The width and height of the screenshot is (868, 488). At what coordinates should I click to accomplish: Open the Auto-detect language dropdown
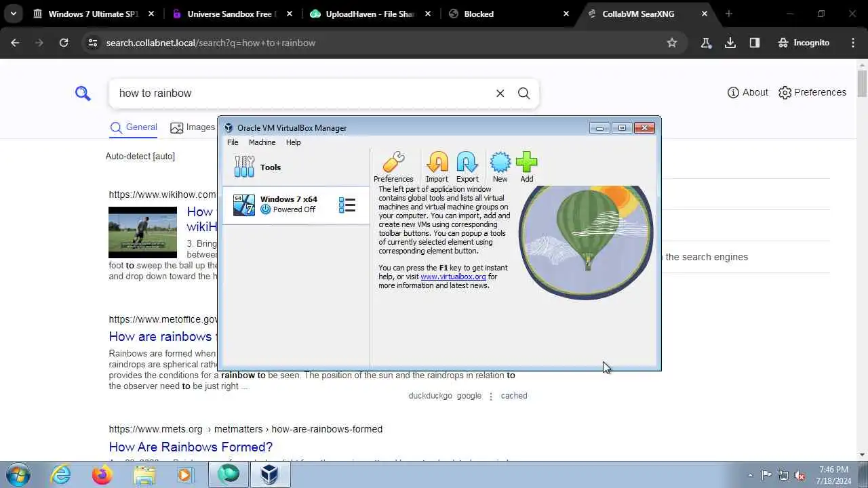[x=140, y=156]
